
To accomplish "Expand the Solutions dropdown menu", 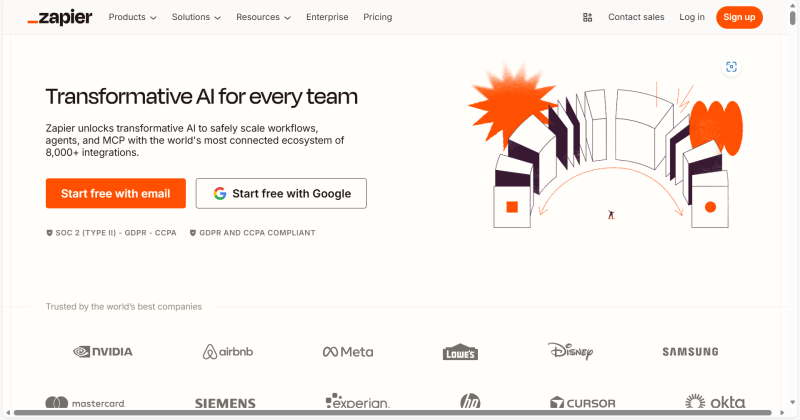I will point(196,17).
